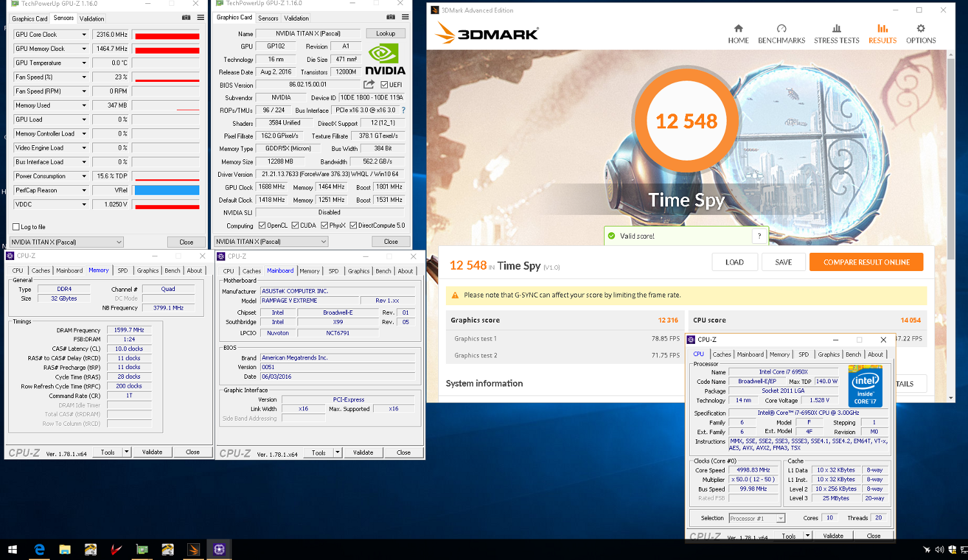968x560 pixels.
Task: Open Tools dropdown arrow in CPU-Z Memory window
Action: 126,452
